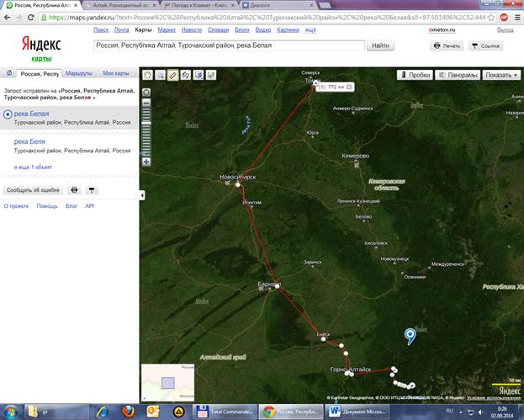Click the Новосибирск route point on map
The image size is (524, 420).
[237, 184]
